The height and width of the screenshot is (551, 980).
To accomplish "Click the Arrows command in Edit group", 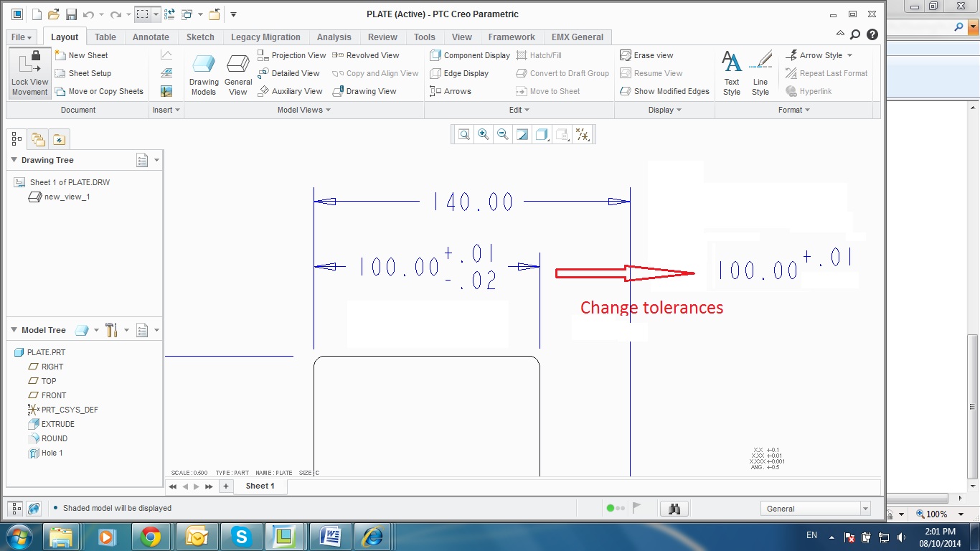I will tap(451, 91).
